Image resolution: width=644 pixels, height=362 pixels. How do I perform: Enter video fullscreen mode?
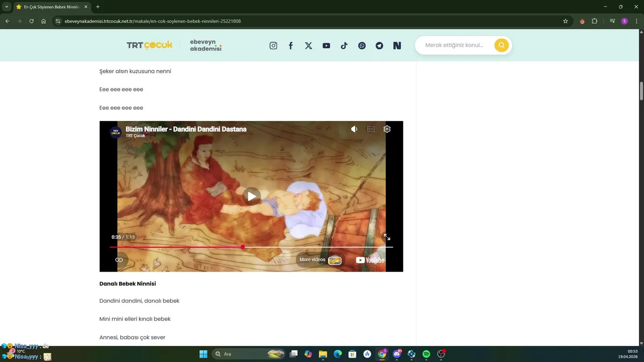point(387,237)
